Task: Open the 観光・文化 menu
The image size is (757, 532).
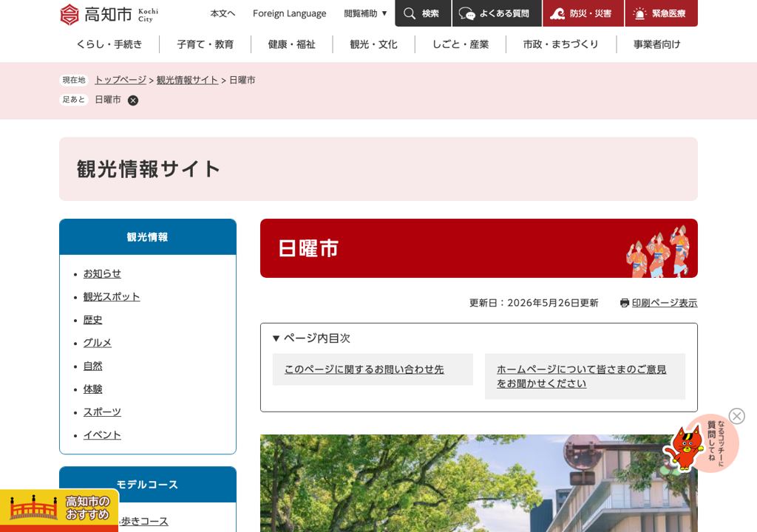Action: [x=373, y=44]
